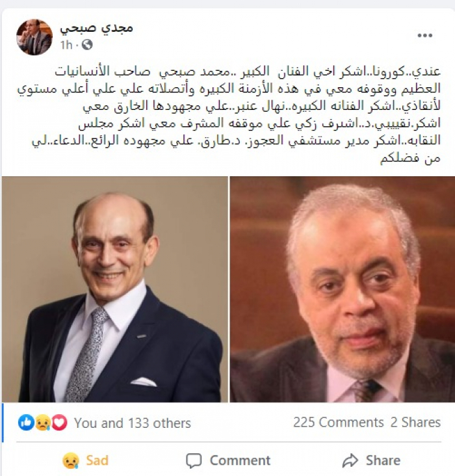Click the Arabic post text body
The image size is (455, 476).
click(x=229, y=114)
